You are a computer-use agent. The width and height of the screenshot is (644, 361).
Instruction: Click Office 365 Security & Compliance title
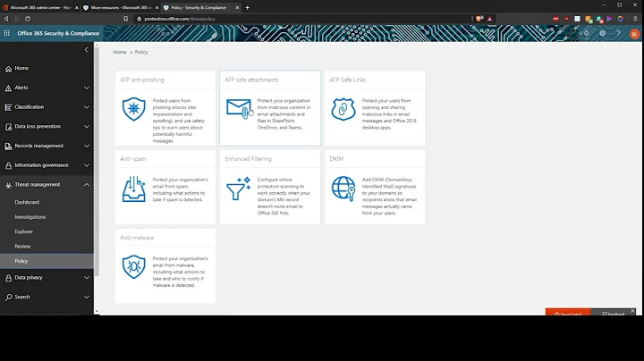coord(58,33)
